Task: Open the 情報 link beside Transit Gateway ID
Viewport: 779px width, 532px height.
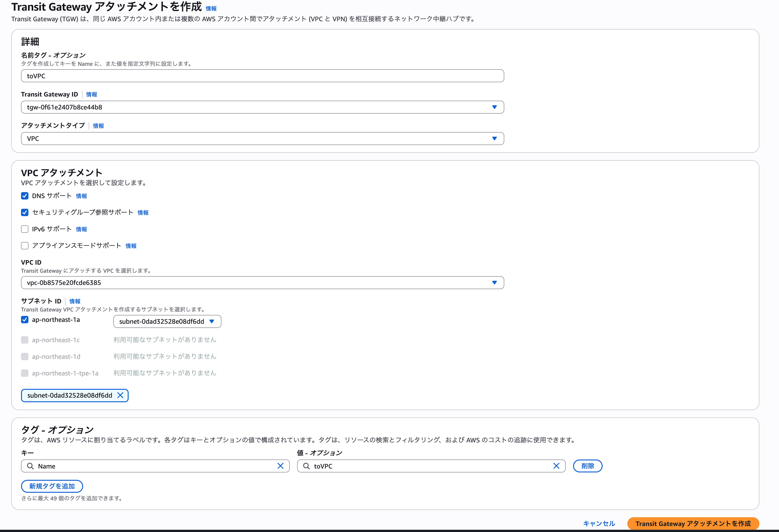Action: 91,94
